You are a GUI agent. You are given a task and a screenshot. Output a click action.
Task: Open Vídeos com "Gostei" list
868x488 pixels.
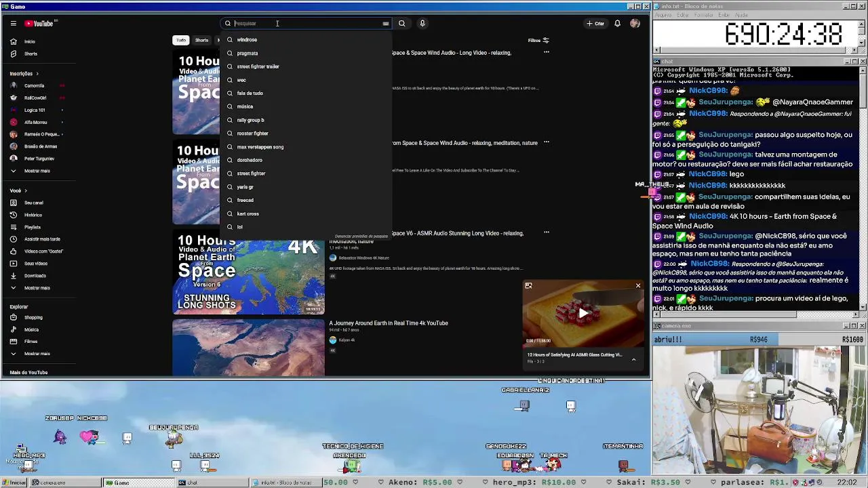(x=43, y=251)
